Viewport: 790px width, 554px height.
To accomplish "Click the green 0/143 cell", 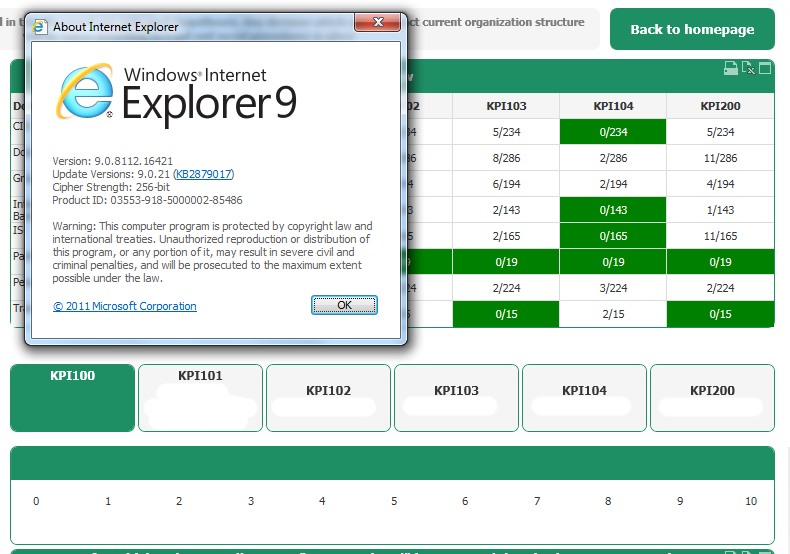I will click(x=613, y=210).
